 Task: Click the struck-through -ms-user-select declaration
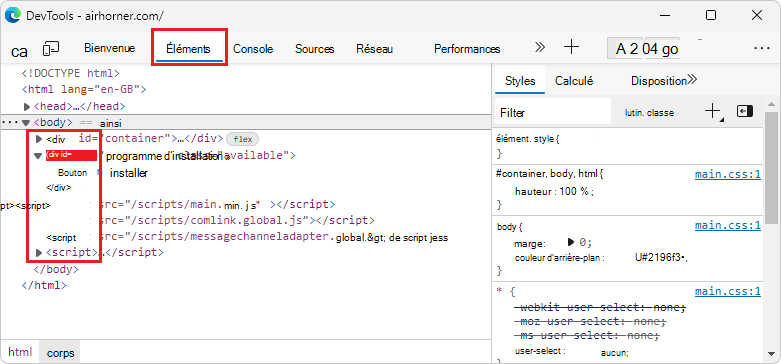[x=587, y=336]
